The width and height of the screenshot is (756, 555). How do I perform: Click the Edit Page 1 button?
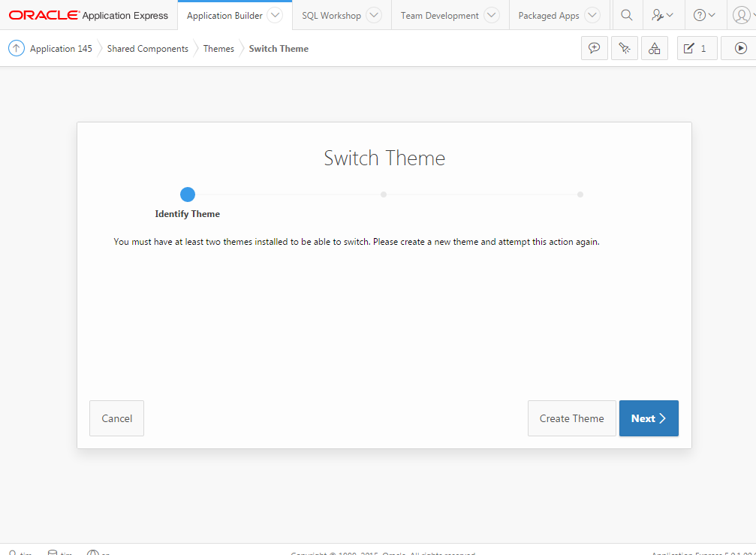pos(697,48)
